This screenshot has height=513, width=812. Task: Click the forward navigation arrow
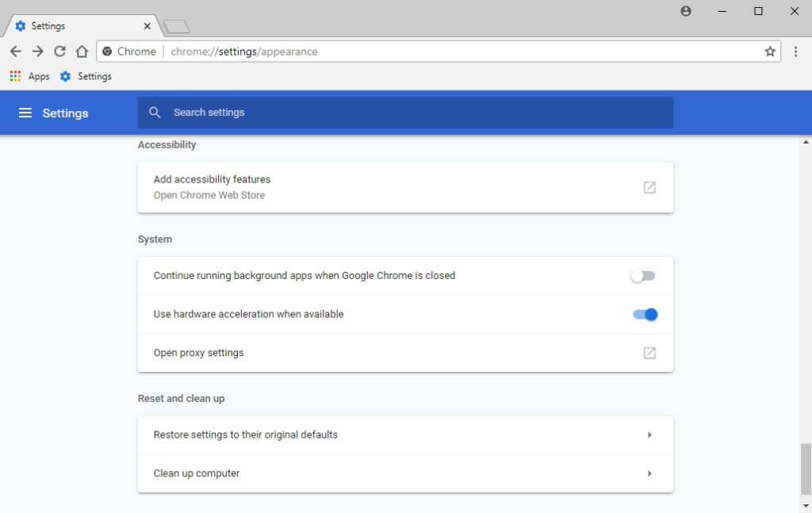coord(37,51)
